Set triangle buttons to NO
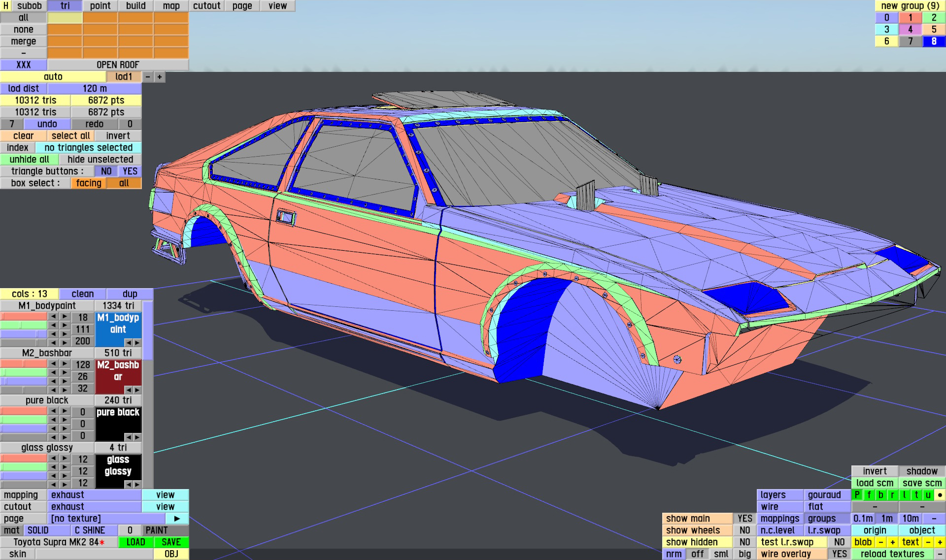 coord(106,171)
